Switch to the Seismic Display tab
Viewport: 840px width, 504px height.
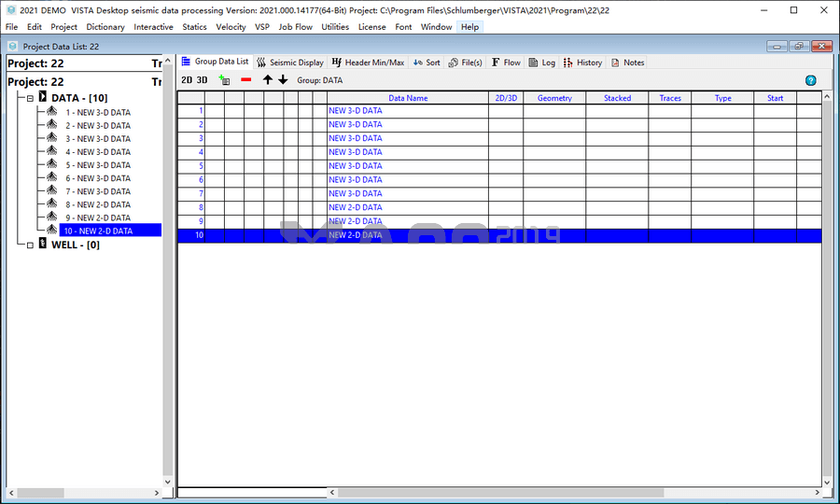pos(290,63)
